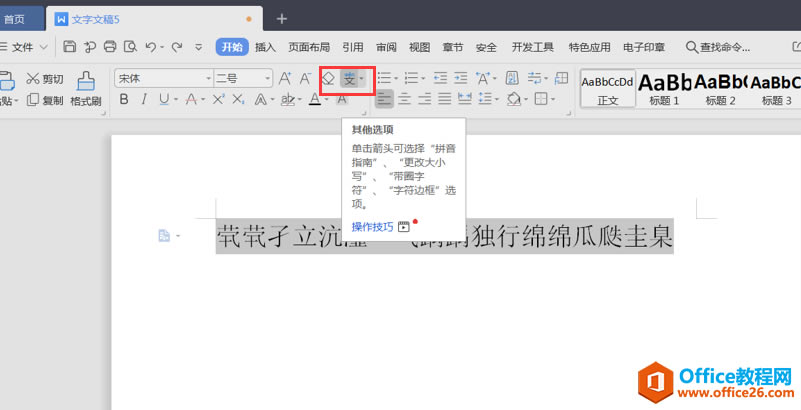This screenshot has height=410, width=801.
Task: Click the superscript X² icon
Action: [x=218, y=99]
